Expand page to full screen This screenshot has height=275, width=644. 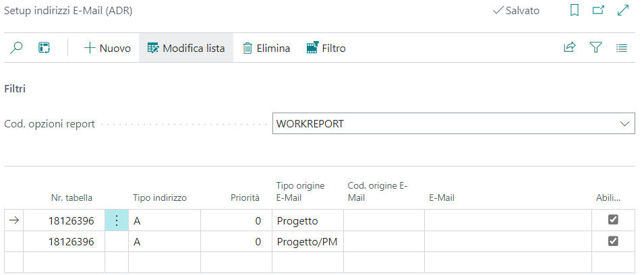tap(624, 10)
